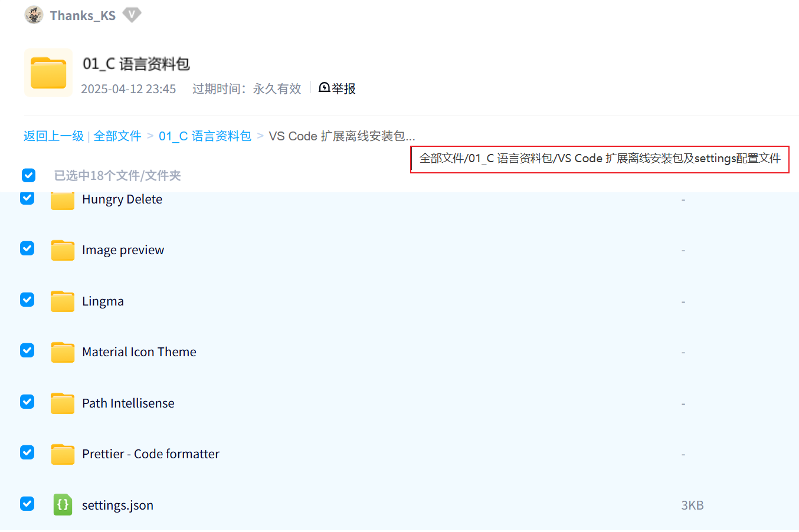Screen dimensions: 799x532
Task: Uncheck the Hungry Delete checkbox
Action: pos(27,198)
